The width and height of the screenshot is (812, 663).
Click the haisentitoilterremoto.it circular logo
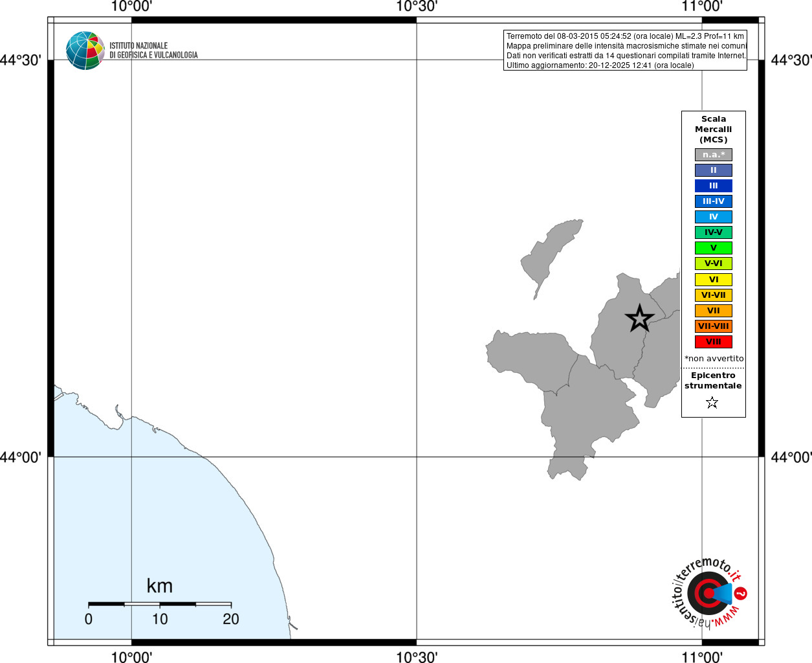709,594
